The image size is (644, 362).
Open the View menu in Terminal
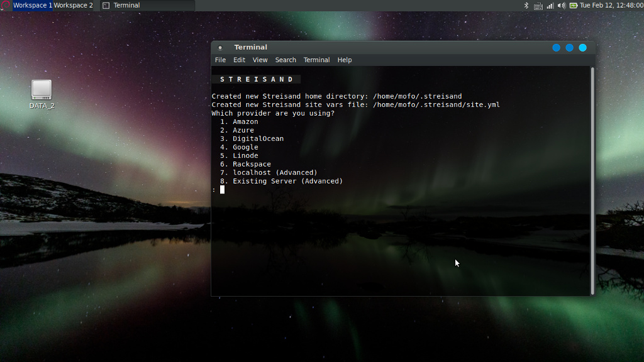point(260,60)
